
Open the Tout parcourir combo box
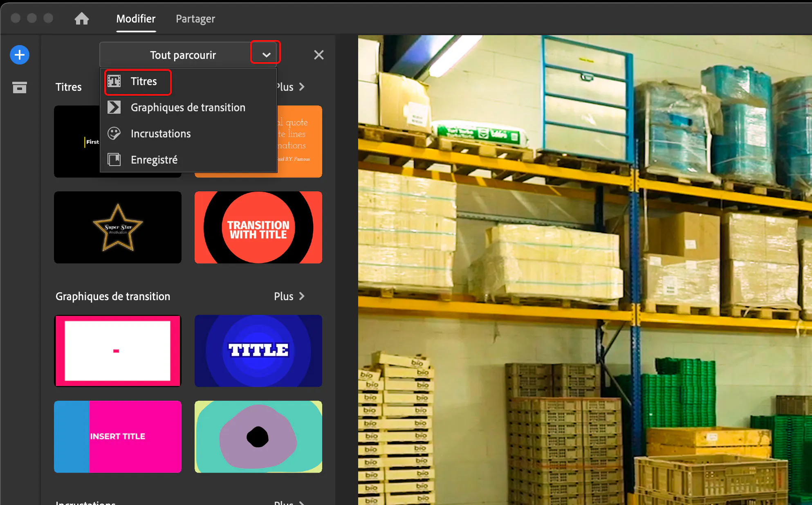pyautogui.click(x=182, y=55)
